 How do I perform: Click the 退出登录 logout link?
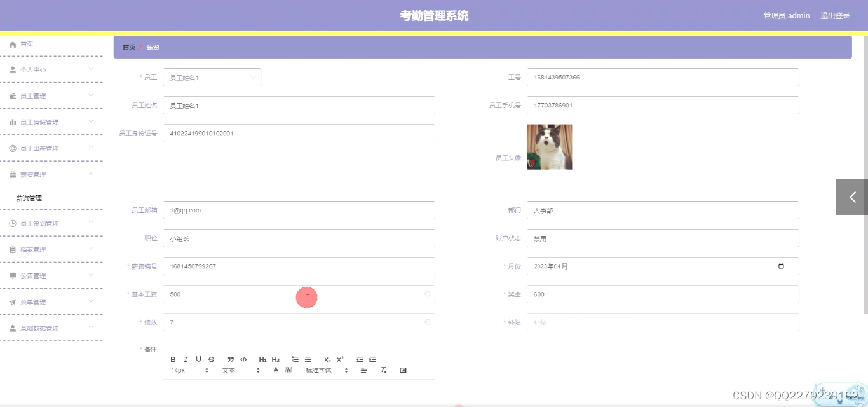pos(834,15)
